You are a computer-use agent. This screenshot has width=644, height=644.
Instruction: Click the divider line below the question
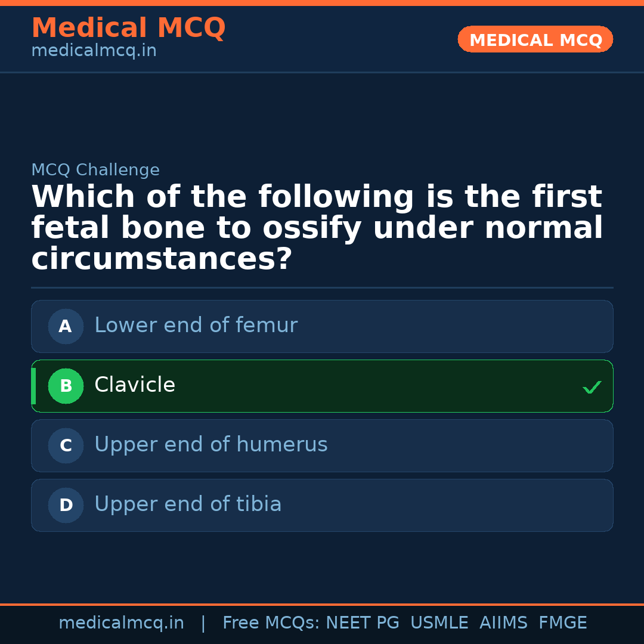[x=322, y=287]
